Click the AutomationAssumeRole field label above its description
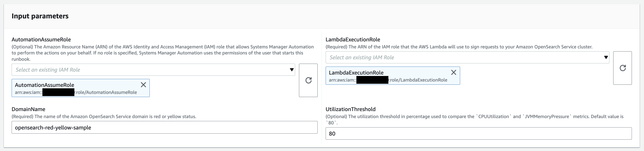 tap(41, 39)
